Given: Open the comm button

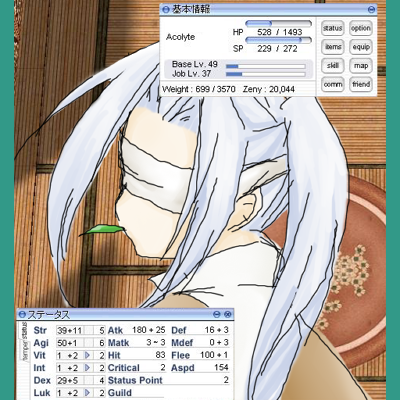Looking at the screenshot, I should [333, 84].
